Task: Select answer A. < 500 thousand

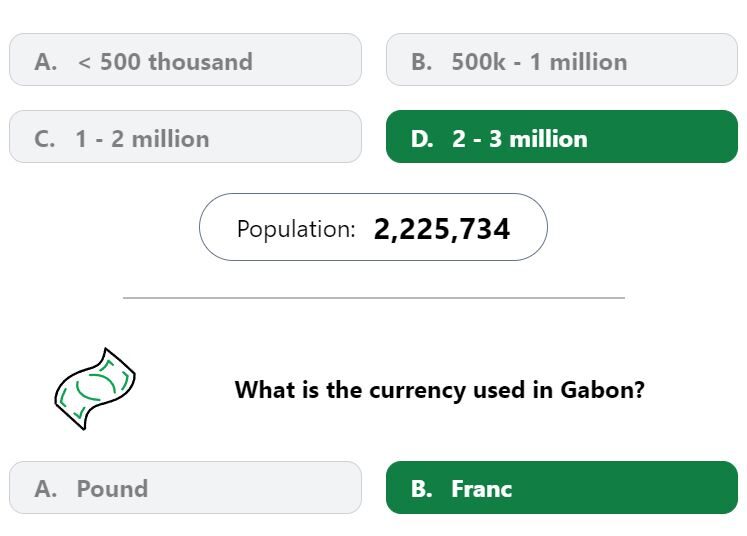Action: 185,60
